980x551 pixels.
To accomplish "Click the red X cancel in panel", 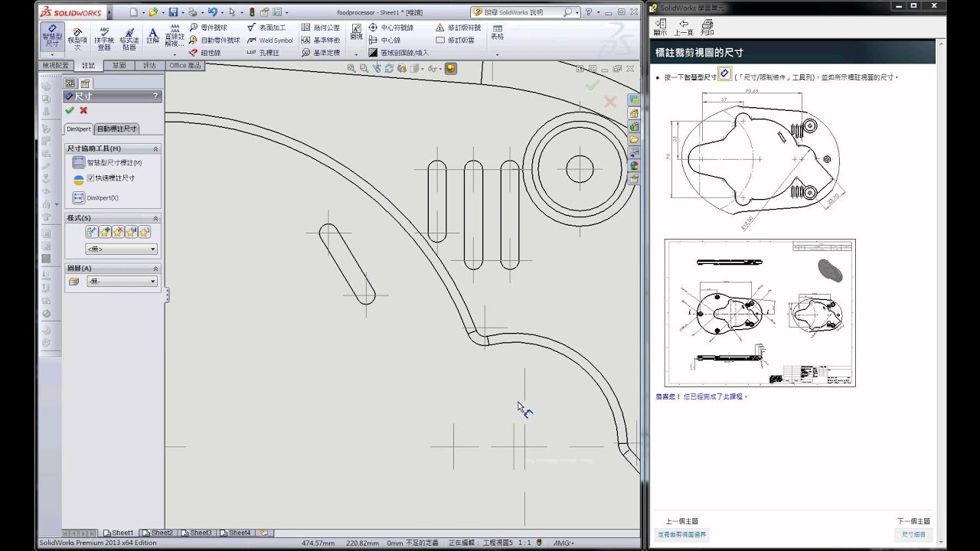I will pyautogui.click(x=83, y=110).
